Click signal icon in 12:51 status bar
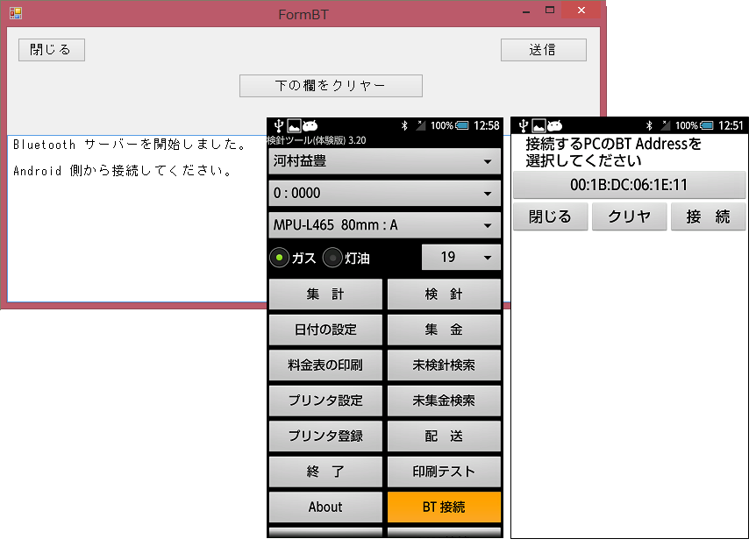 coord(666,126)
